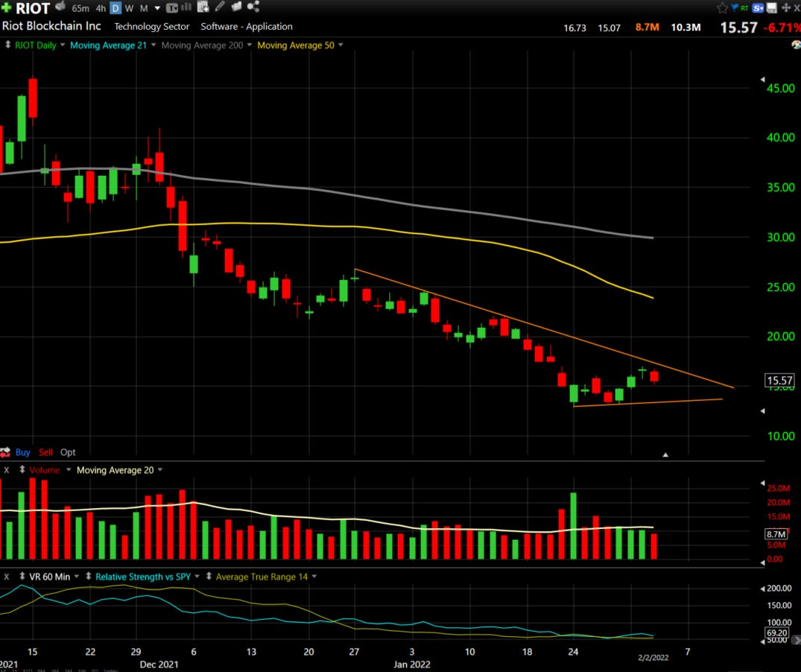Click the scroll-right arrow at bottom corner
Image resolution: width=801 pixels, height=672 pixels.
pyautogui.click(x=796, y=640)
